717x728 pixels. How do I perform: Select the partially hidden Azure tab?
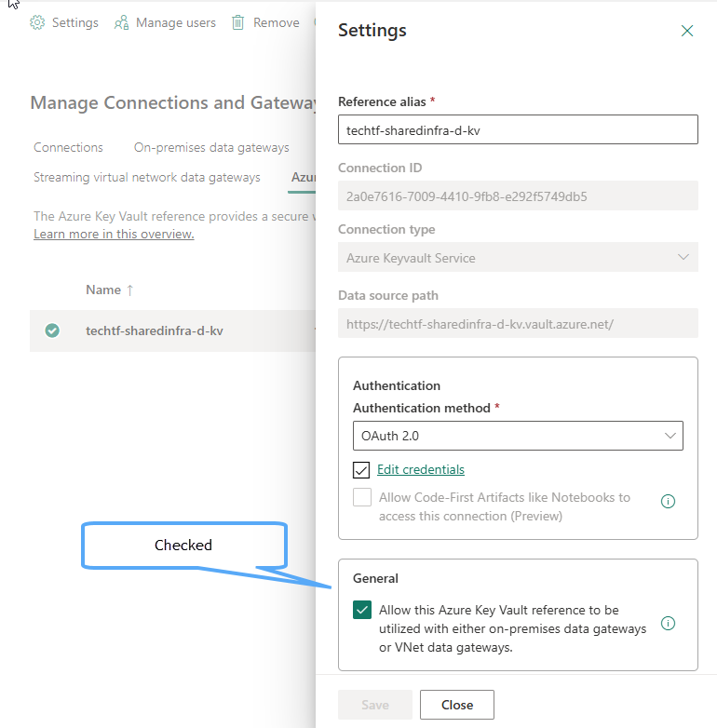click(303, 178)
